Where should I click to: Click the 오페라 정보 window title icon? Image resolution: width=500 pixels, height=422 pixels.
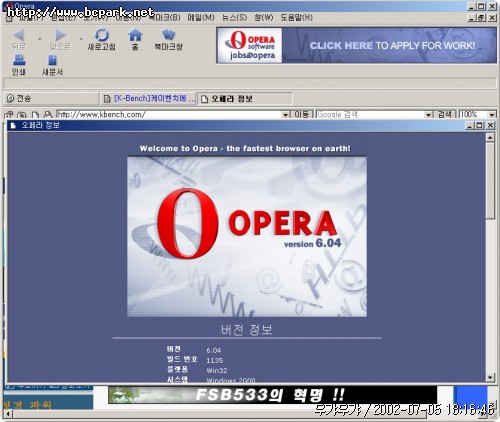tap(13, 125)
